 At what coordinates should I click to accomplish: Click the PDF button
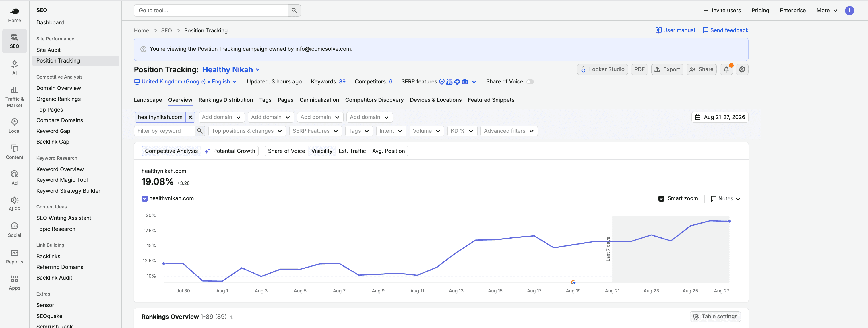[639, 69]
